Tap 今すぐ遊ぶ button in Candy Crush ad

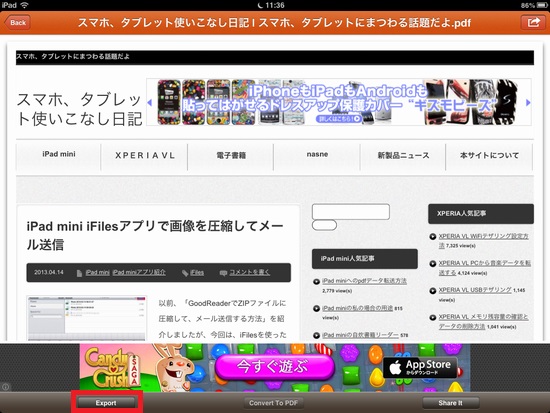coord(274,367)
